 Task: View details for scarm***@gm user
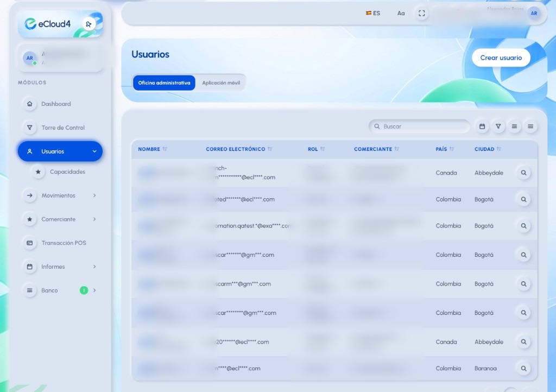coord(523,284)
